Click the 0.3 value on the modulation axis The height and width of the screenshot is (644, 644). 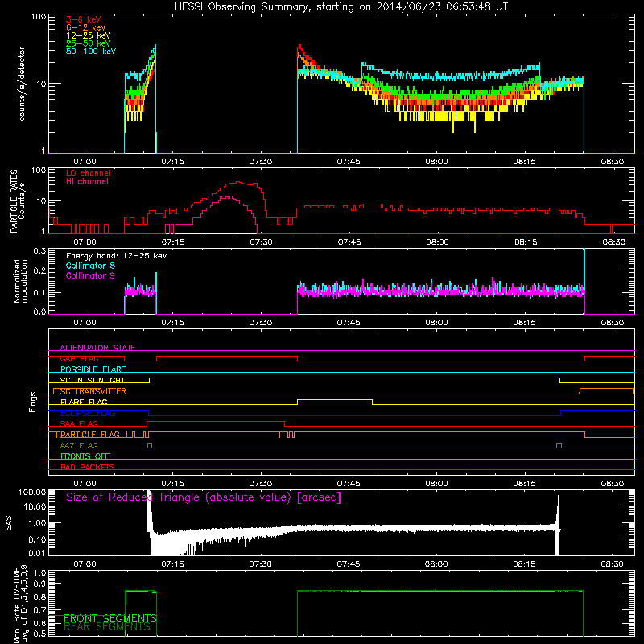click(x=39, y=250)
